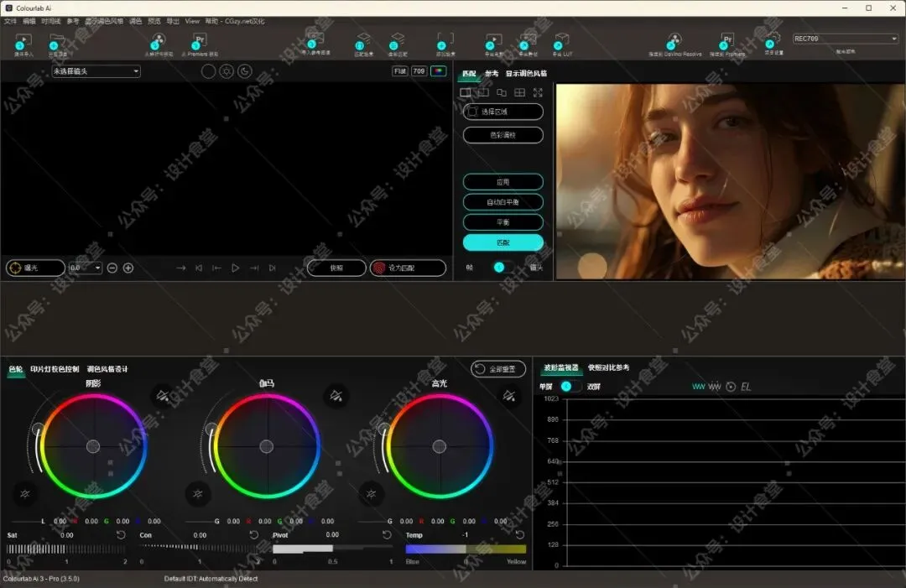906x588 pixels.
Task: Click the Temp blue-yellow slider
Action: tap(466, 549)
